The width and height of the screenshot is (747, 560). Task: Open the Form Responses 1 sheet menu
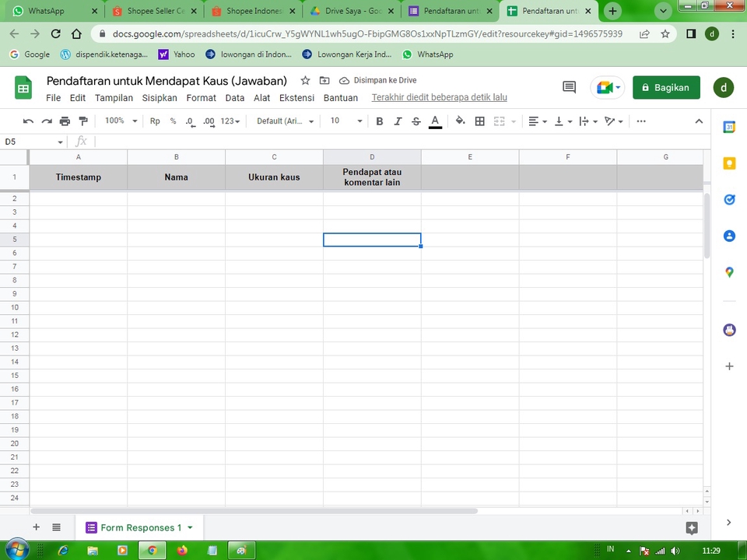coord(189,527)
